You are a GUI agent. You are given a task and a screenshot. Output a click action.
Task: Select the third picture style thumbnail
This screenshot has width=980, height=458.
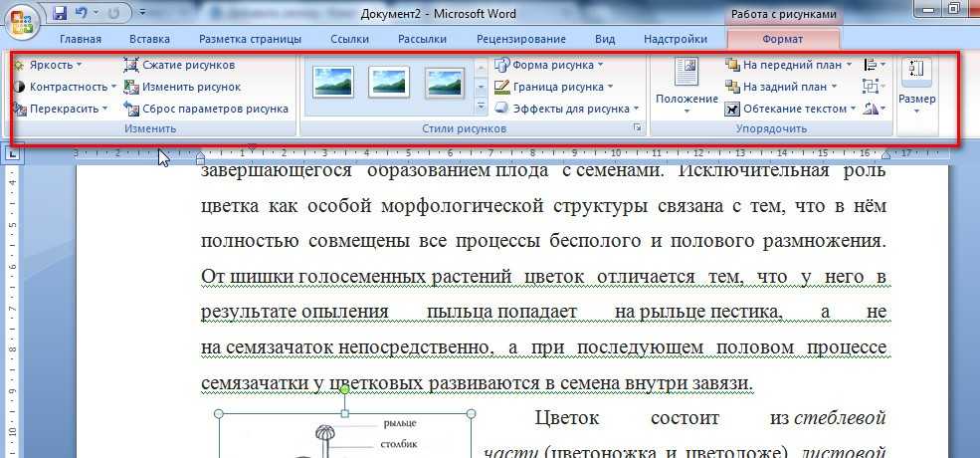[445, 83]
